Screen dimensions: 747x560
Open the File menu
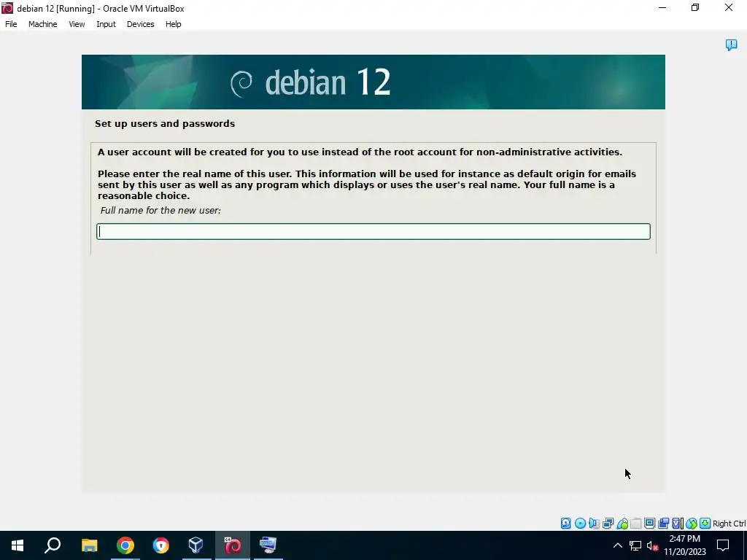[x=11, y=24]
